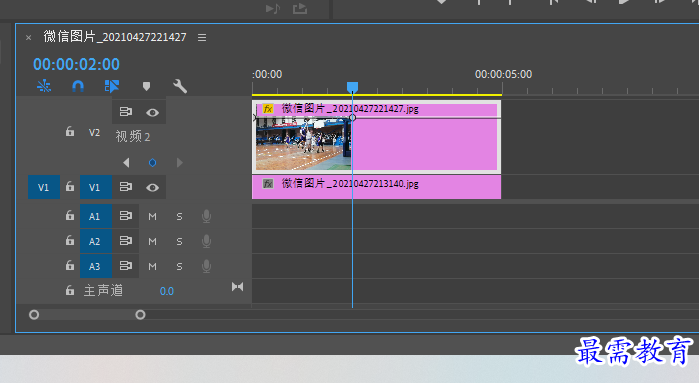Click fx badge on V1 clip
Image resolution: width=699 pixels, height=383 pixels.
click(268, 184)
